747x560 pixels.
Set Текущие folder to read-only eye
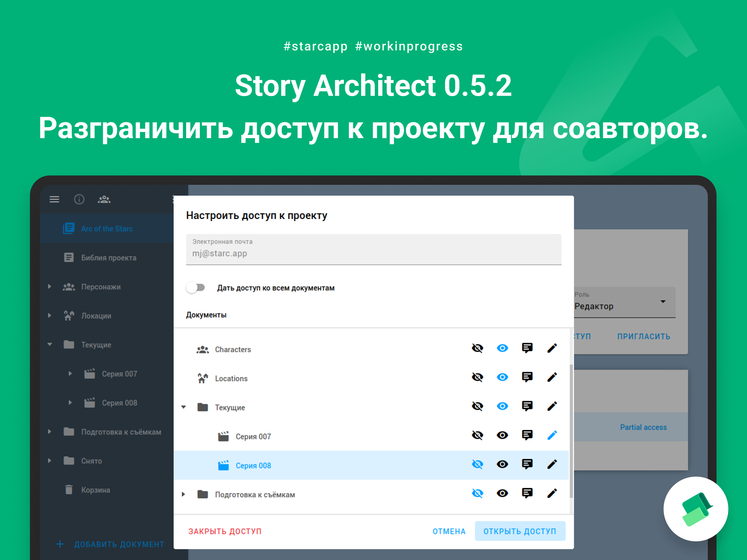click(x=502, y=406)
